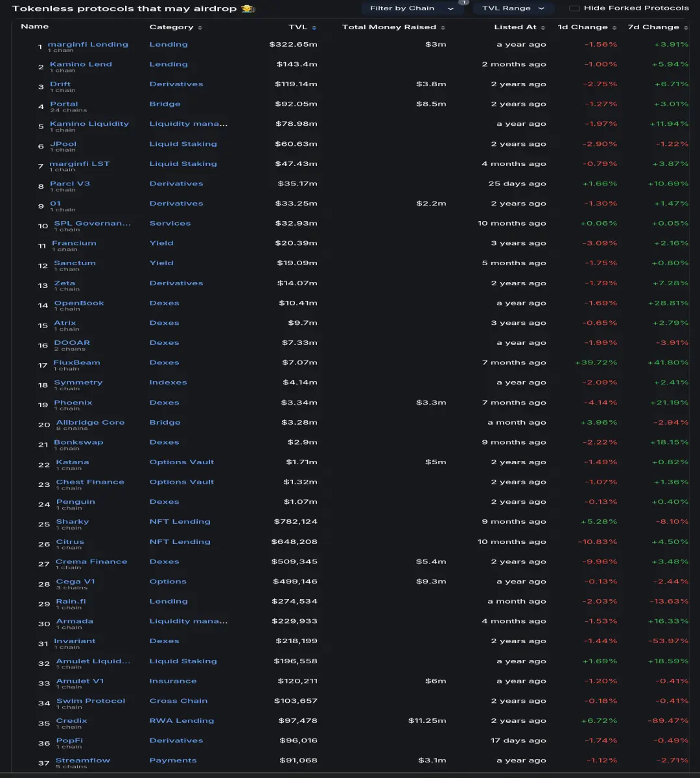Open PopFi protocol link
The image size is (700, 778).
click(x=69, y=740)
